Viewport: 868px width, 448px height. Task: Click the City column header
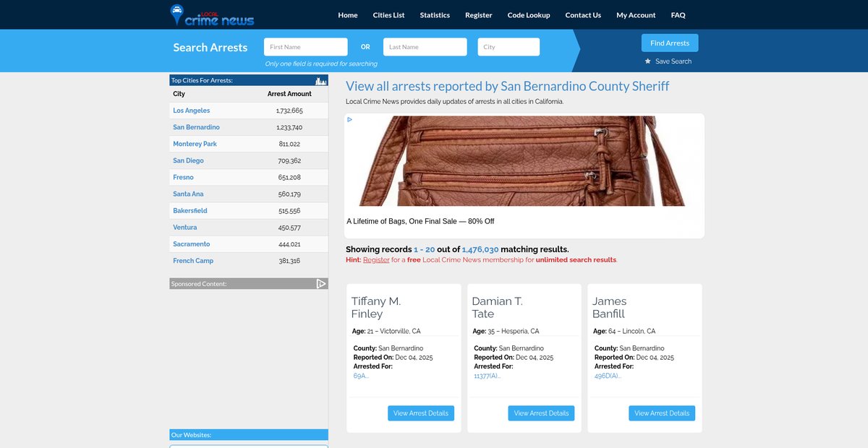(179, 94)
